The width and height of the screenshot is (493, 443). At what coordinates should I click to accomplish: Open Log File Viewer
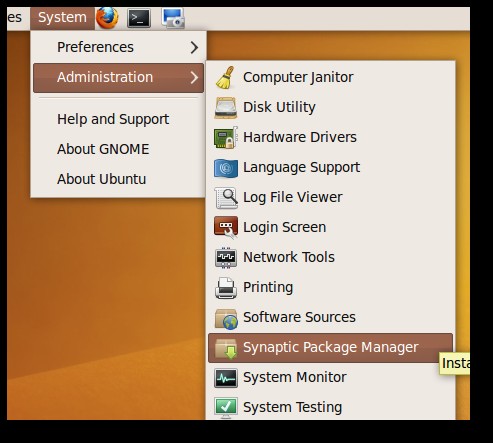tap(330, 197)
